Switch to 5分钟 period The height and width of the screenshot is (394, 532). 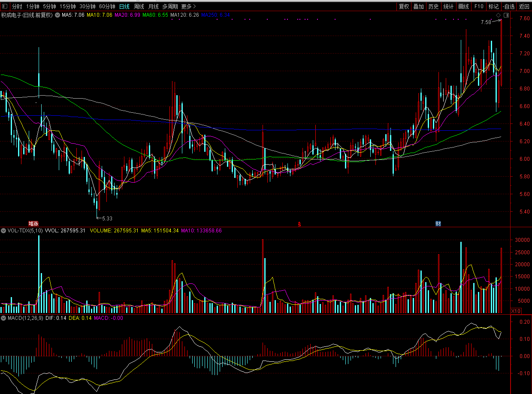click(x=49, y=6)
